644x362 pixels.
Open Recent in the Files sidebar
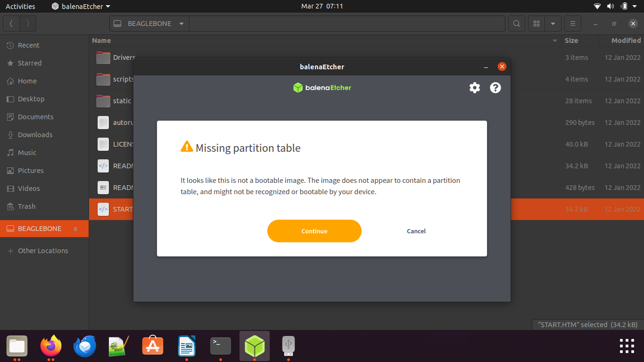tap(44, 45)
